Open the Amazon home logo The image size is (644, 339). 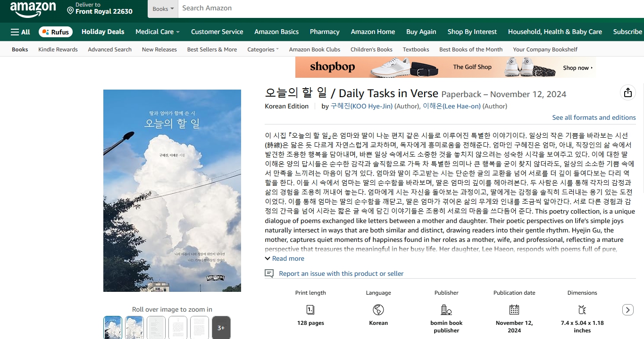tap(33, 8)
